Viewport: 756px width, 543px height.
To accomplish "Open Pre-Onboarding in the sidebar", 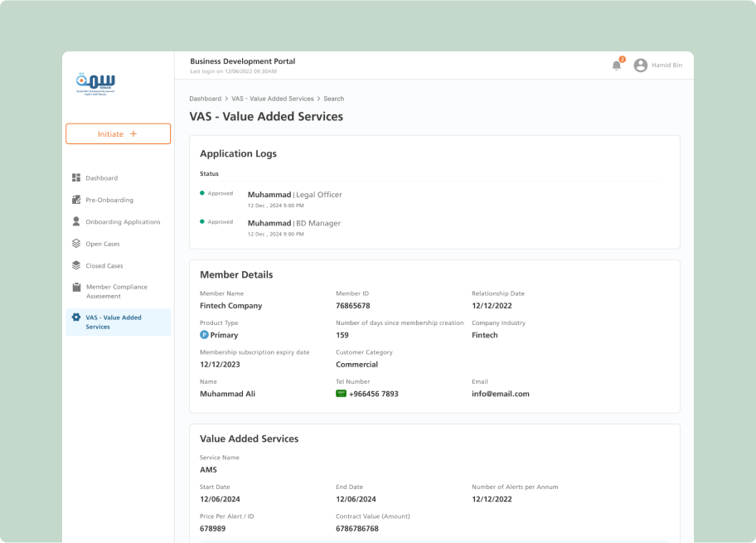I will (109, 200).
